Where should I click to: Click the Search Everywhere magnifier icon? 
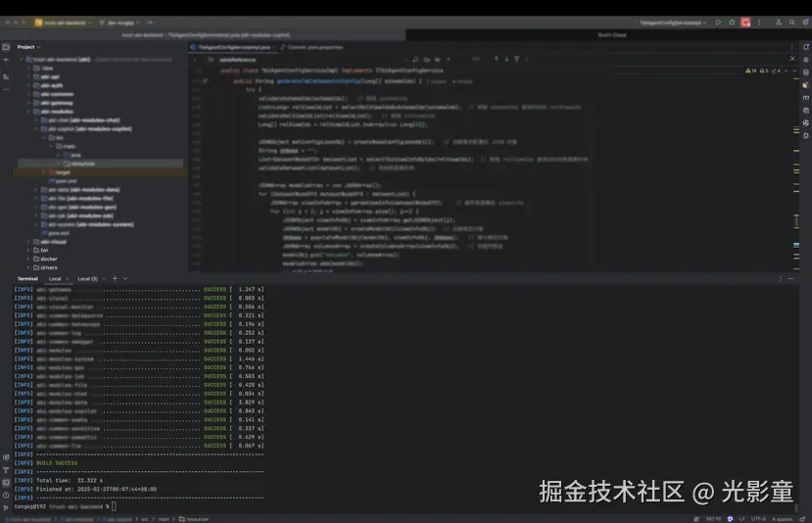791,23
